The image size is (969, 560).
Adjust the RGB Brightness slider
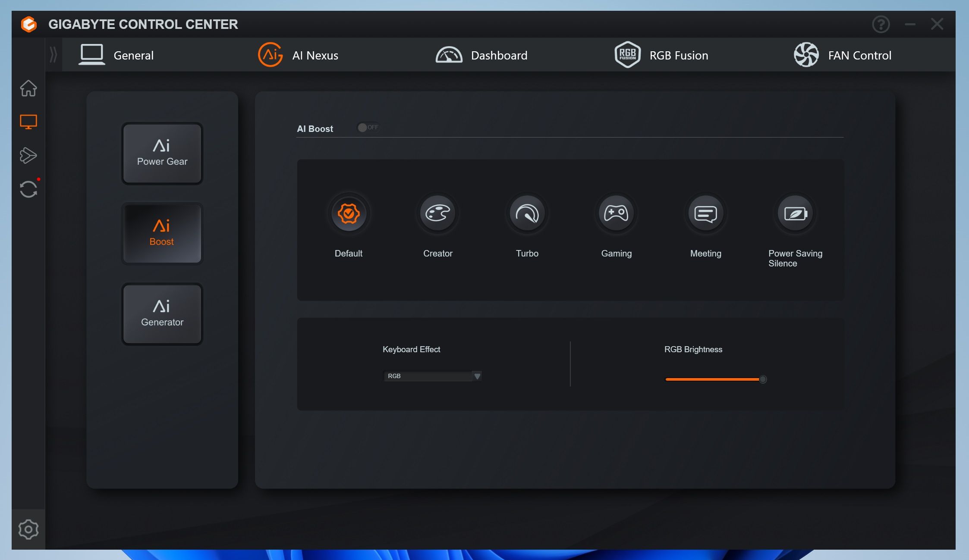click(x=762, y=379)
